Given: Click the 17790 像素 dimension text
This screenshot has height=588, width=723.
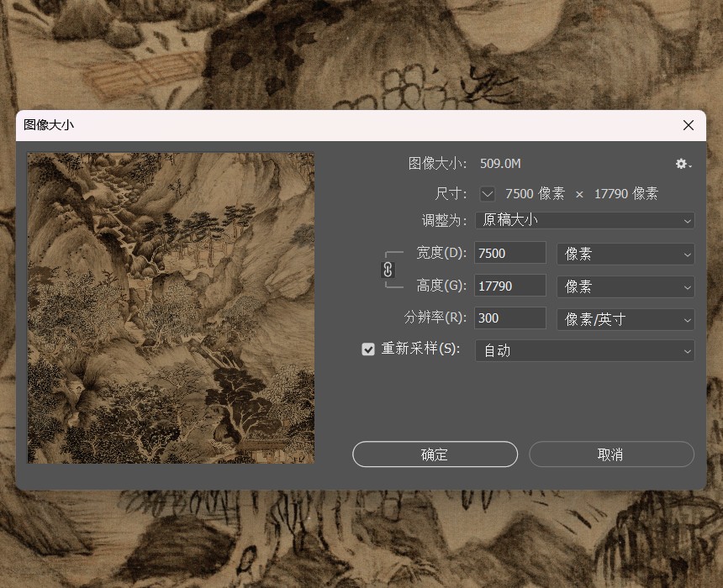Looking at the screenshot, I should tap(626, 193).
